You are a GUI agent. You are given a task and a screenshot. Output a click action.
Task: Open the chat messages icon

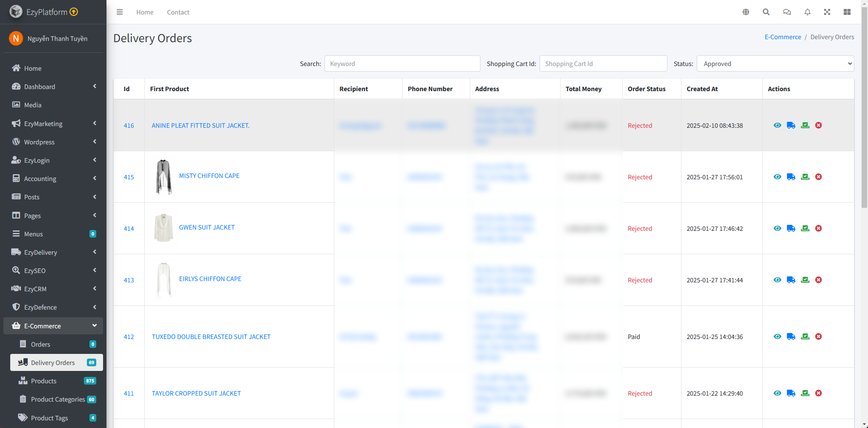click(x=787, y=12)
